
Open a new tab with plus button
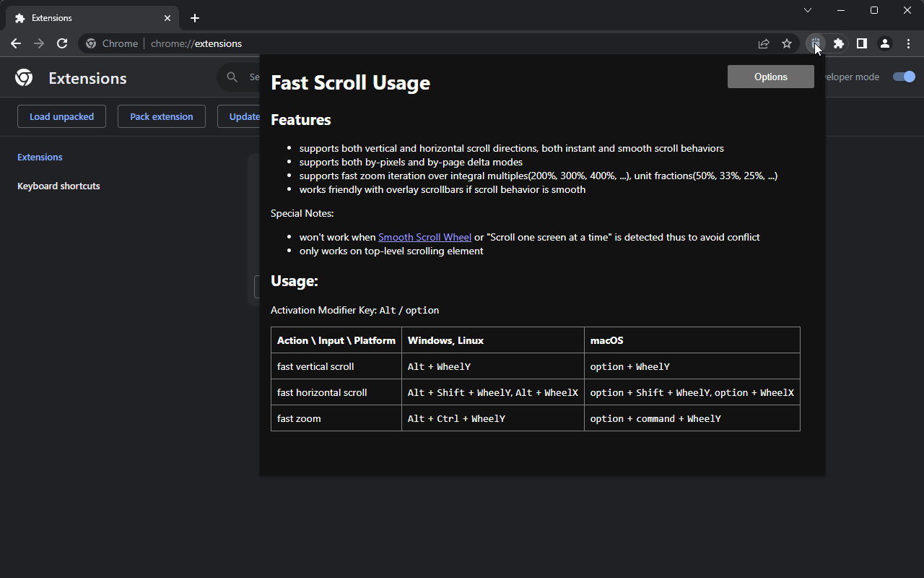[x=195, y=18]
